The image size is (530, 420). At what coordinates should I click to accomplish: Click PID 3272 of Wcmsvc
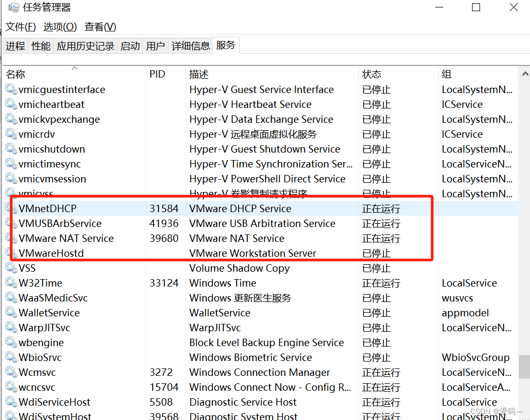click(x=161, y=372)
